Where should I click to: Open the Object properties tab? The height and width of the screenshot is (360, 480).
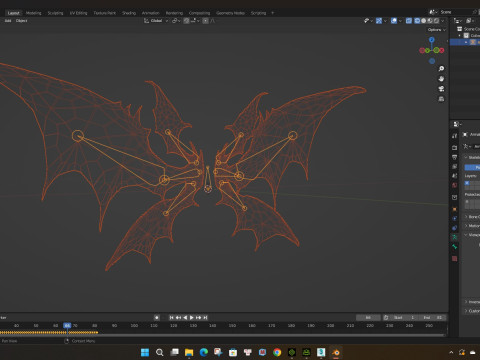(455, 209)
